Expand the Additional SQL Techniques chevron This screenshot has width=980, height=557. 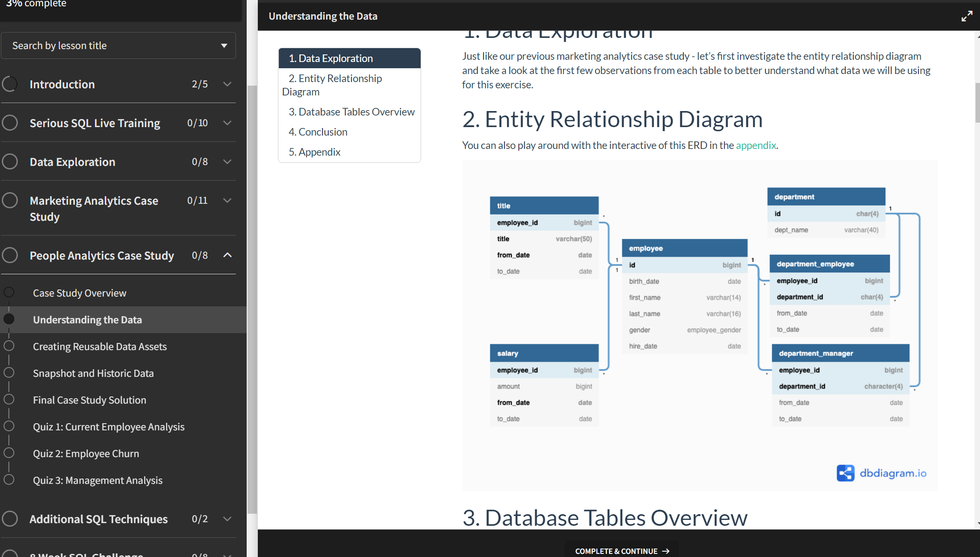[x=227, y=519]
